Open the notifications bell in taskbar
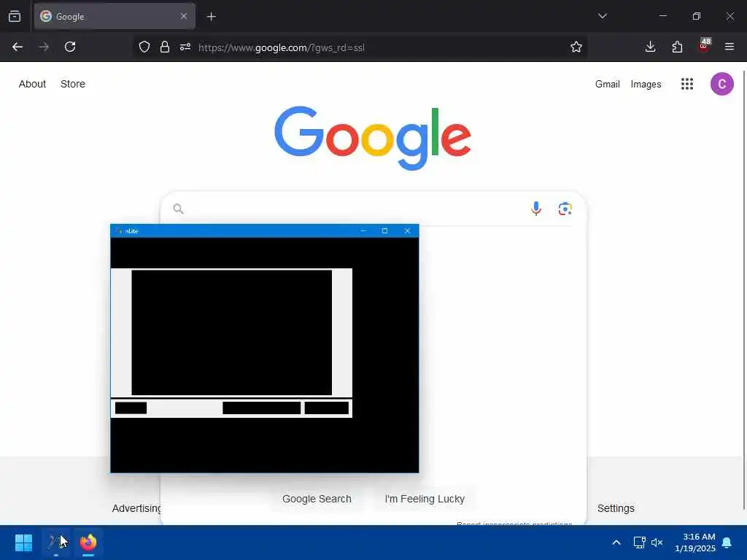This screenshot has height=560, width=747. [x=727, y=542]
